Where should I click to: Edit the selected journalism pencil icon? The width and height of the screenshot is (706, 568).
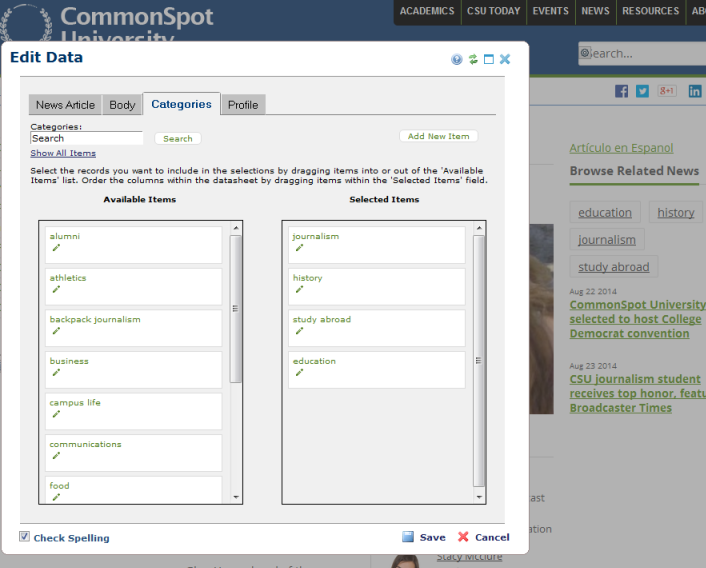click(299, 248)
